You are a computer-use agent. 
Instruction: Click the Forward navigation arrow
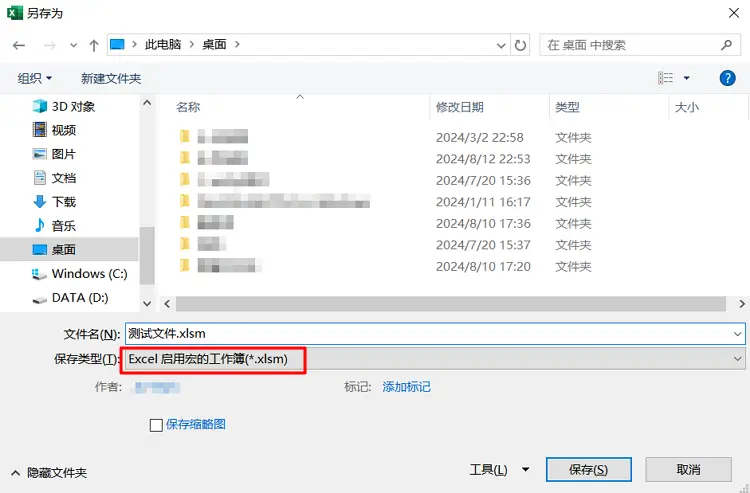[49, 45]
